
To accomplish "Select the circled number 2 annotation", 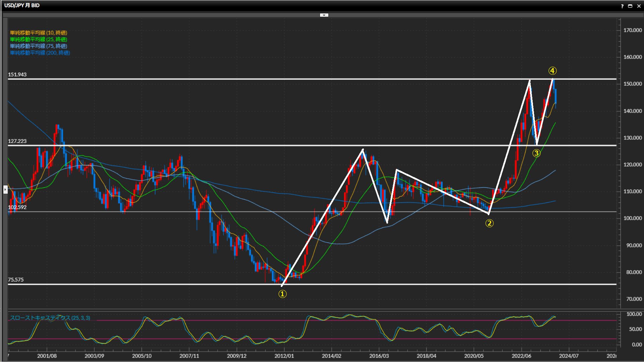I will (x=489, y=223).
